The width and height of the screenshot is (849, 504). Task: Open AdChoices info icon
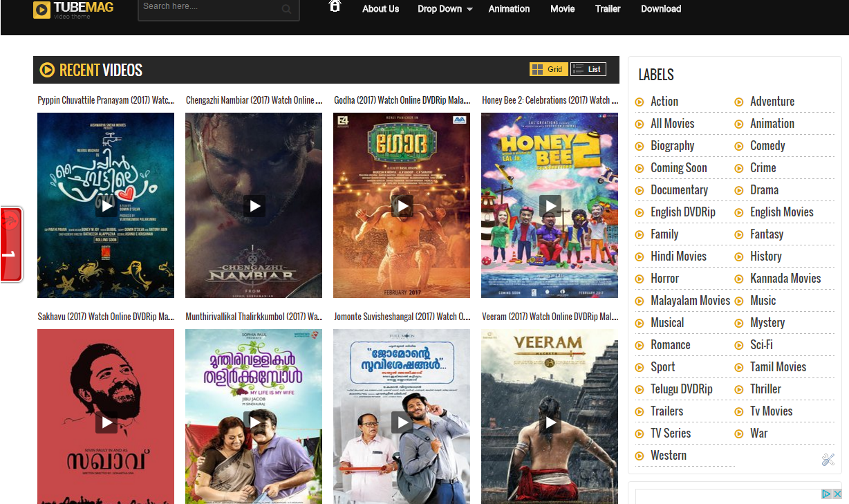tap(826, 494)
